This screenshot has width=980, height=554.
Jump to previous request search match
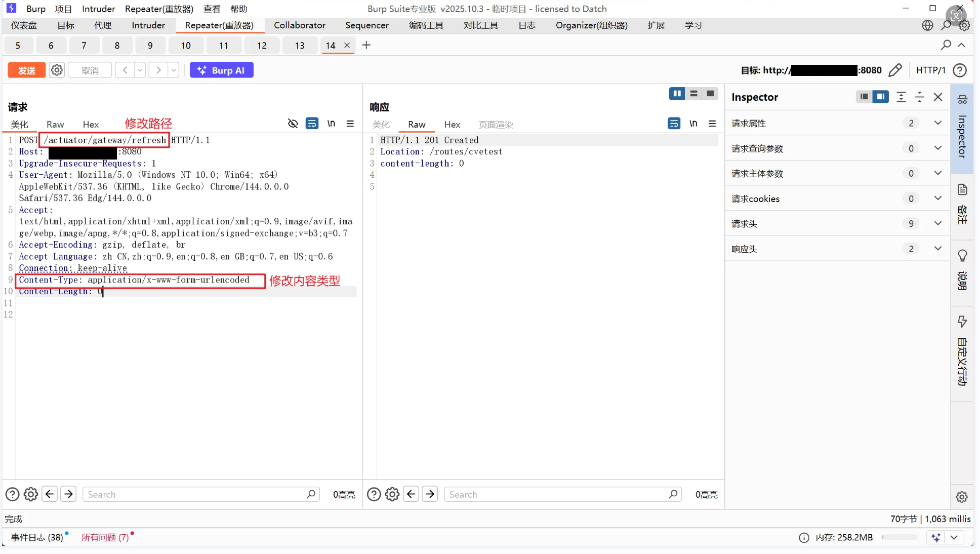(x=50, y=494)
